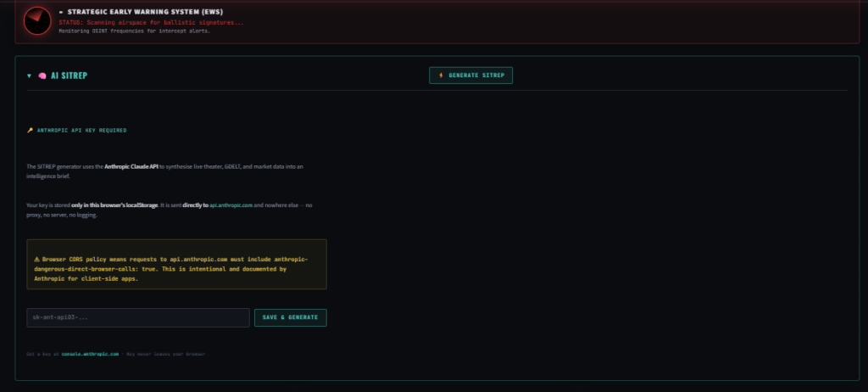Viewport: 868px width, 392px height.
Task: Click the key icon next to API Key Required
Action: [x=31, y=131]
